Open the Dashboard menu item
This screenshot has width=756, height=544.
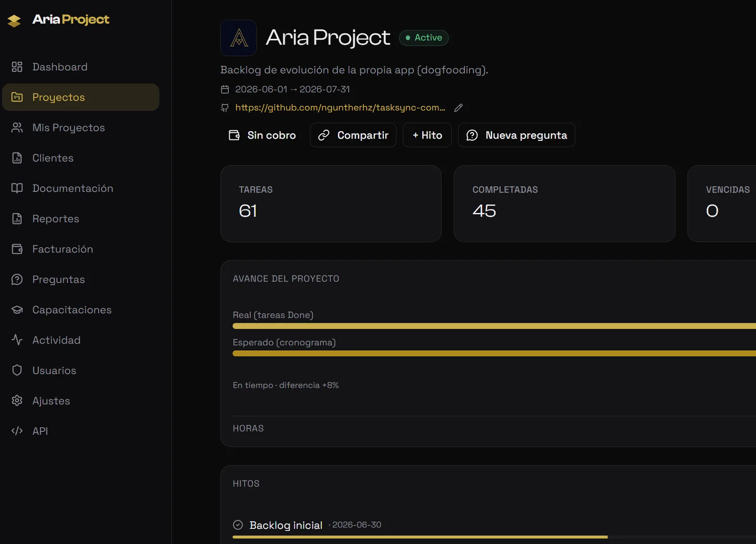pyautogui.click(x=81, y=67)
